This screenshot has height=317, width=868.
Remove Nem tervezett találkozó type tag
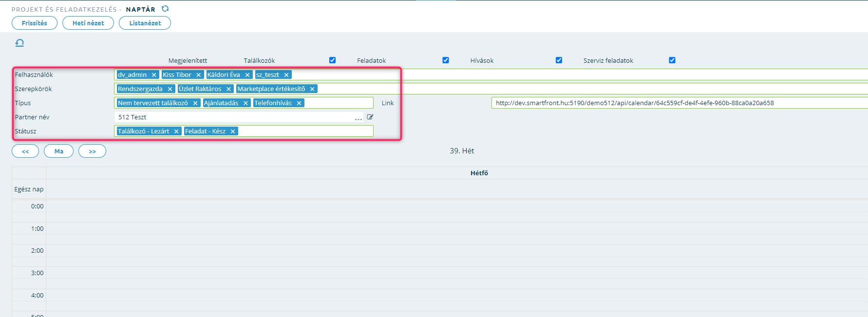[x=195, y=103]
